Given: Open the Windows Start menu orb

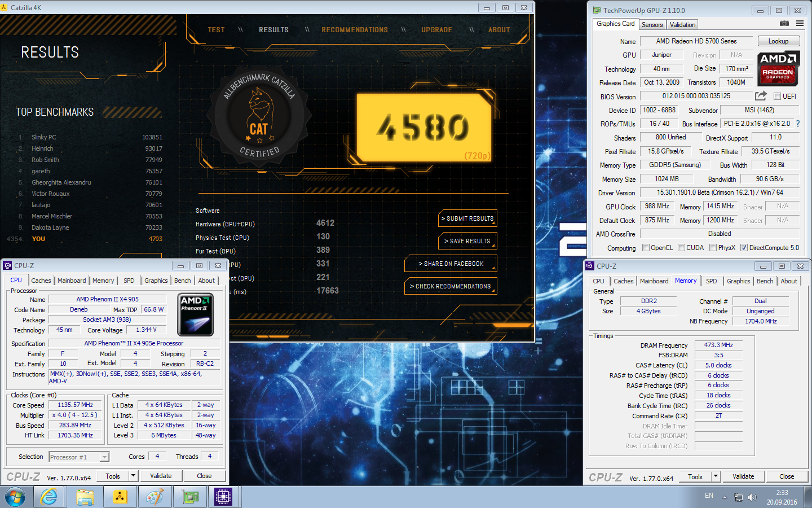Looking at the screenshot, I should (15, 497).
